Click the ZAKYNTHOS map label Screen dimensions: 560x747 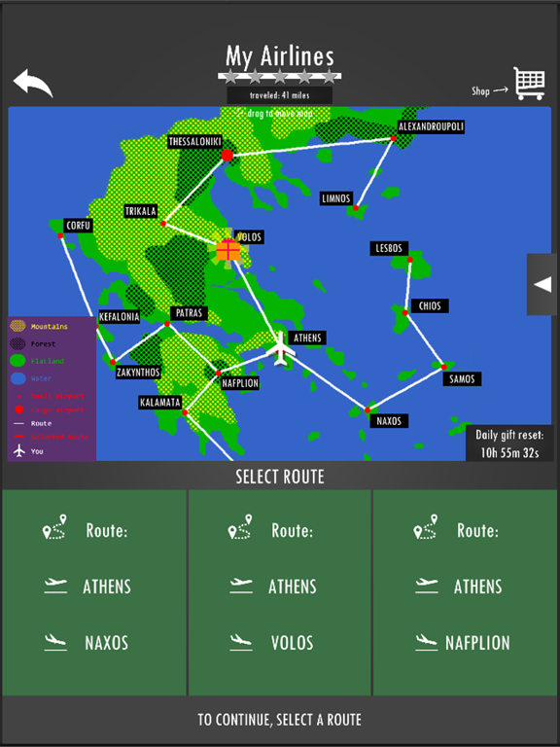pos(138,373)
